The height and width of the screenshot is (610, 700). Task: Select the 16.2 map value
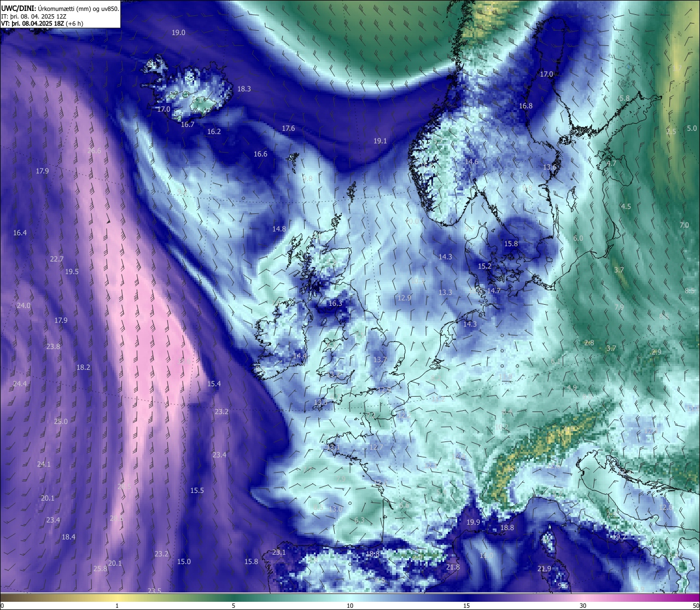pos(214,132)
